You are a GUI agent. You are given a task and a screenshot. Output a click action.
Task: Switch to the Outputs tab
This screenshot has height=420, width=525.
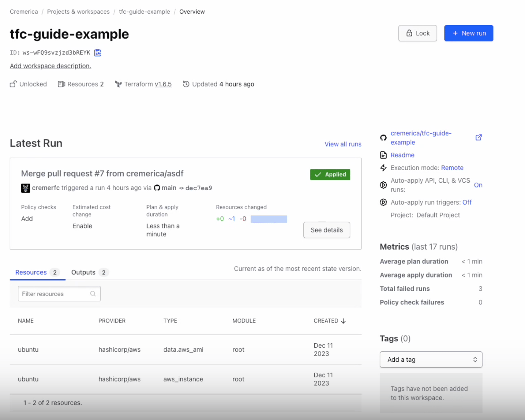pos(89,272)
